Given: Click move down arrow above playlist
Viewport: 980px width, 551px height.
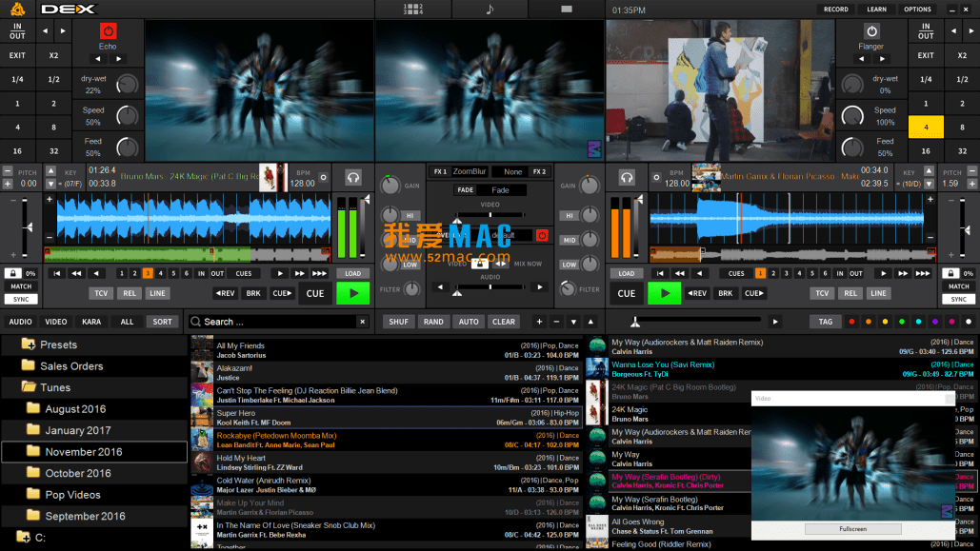Looking at the screenshot, I should pos(573,323).
